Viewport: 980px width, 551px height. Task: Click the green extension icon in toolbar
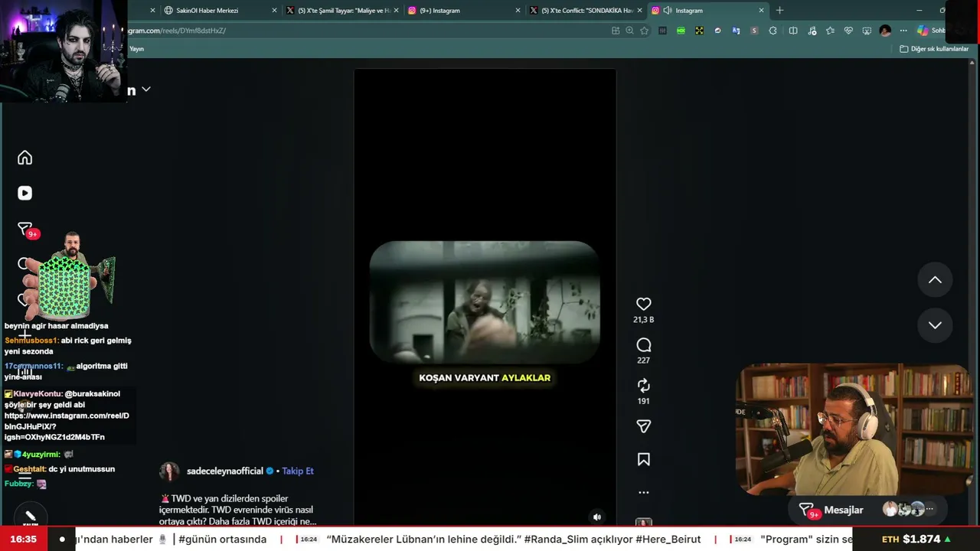(681, 31)
